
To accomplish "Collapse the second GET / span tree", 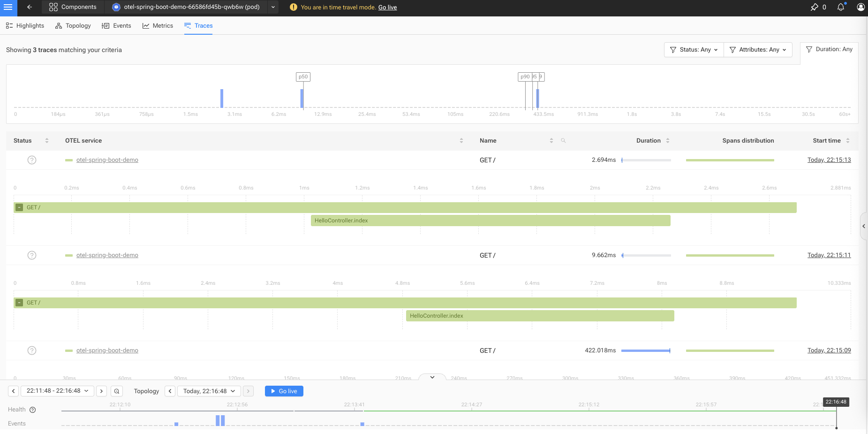I will (19, 303).
